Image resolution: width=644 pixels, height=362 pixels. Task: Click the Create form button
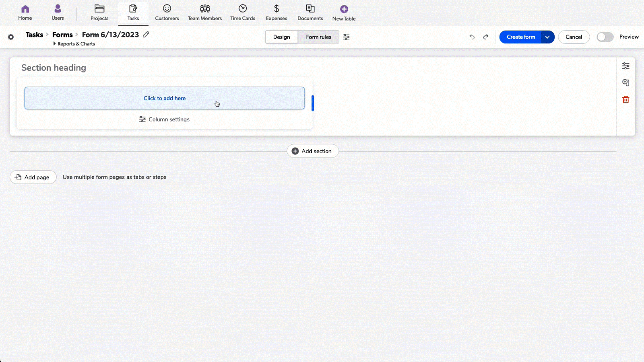[521, 37]
